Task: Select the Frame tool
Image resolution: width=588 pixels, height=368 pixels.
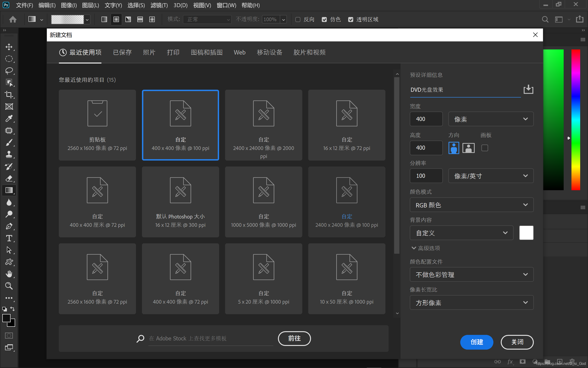Action: coord(9,106)
